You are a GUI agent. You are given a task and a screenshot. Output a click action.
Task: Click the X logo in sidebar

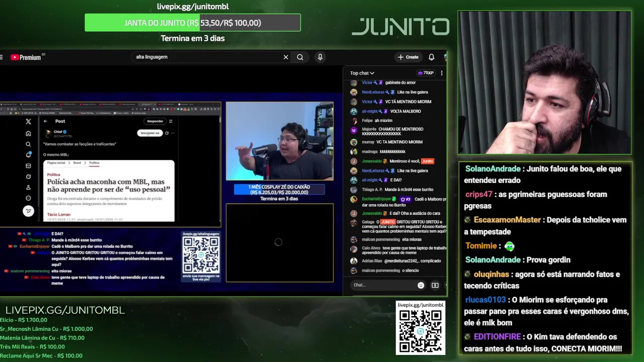tap(28, 121)
